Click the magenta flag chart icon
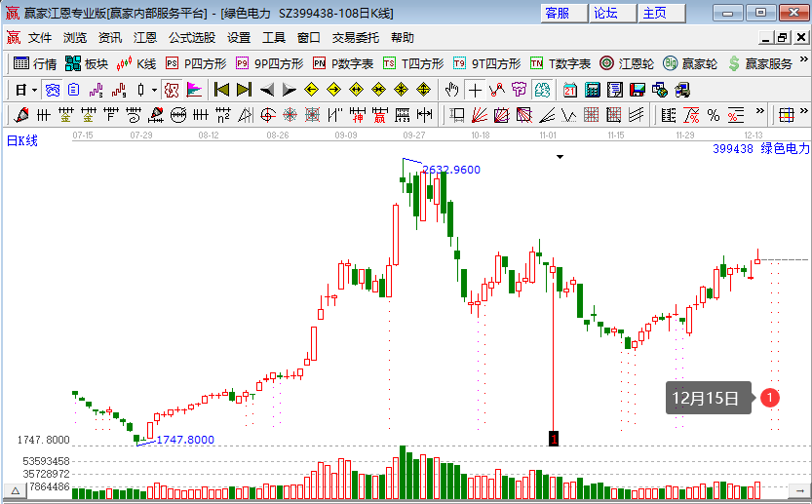 [x=194, y=90]
